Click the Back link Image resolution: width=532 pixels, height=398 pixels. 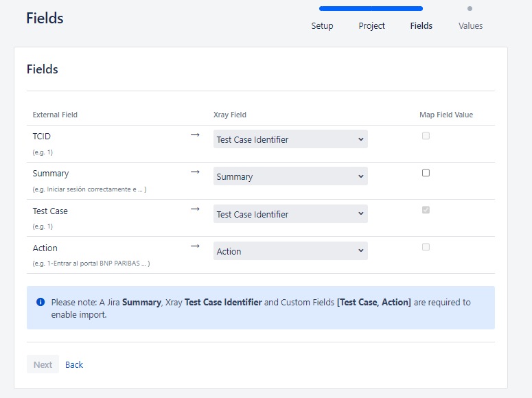[x=74, y=364]
